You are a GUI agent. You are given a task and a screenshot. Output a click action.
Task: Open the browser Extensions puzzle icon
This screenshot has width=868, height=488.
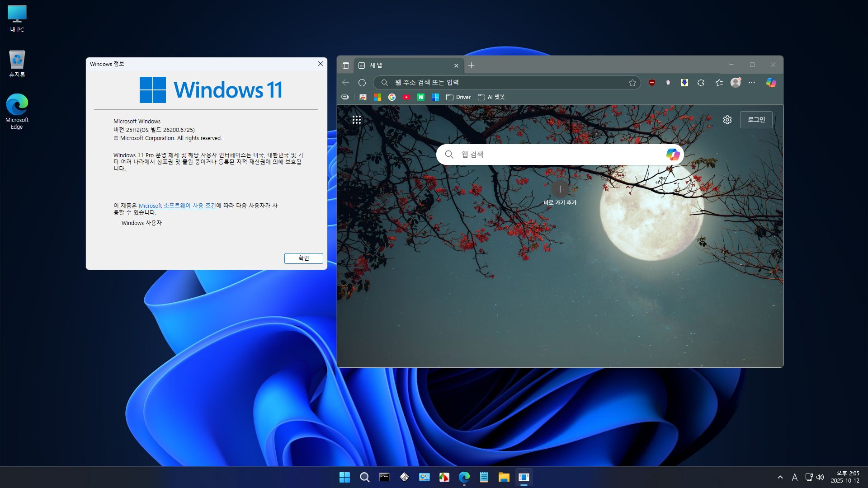point(701,83)
